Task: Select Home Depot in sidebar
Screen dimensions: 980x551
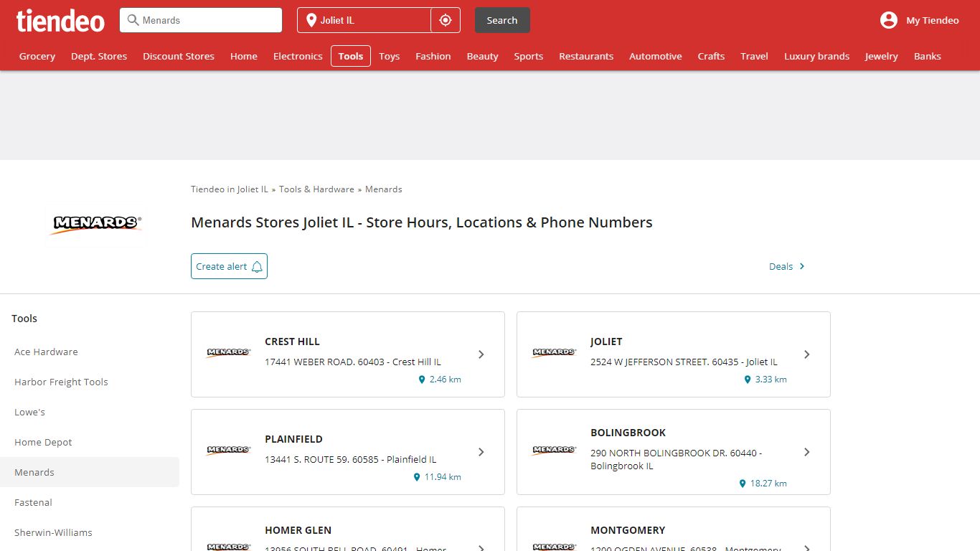Action: coord(43,442)
